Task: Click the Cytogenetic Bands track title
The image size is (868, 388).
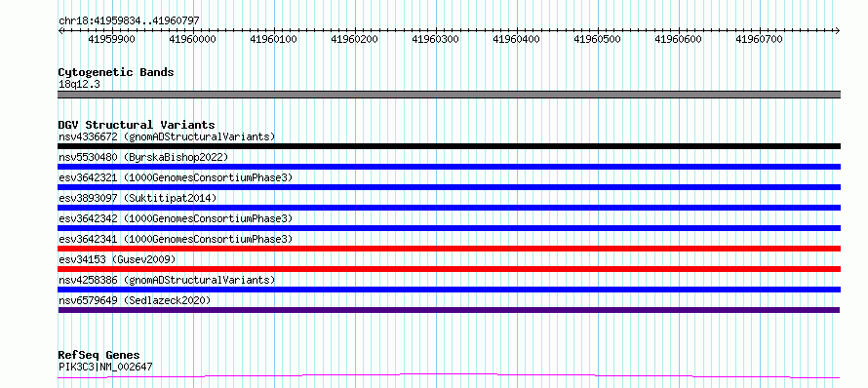Action: click(x=116, y=72)
